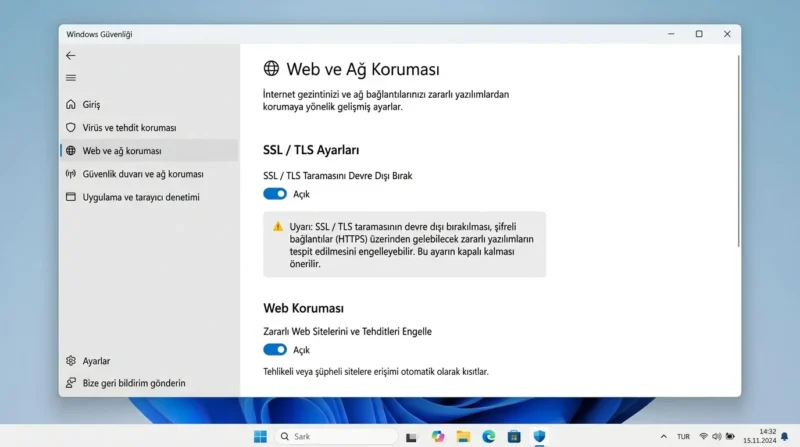Open notifications bell icon
The image size is (800, 447).
[x=785, y=437]
